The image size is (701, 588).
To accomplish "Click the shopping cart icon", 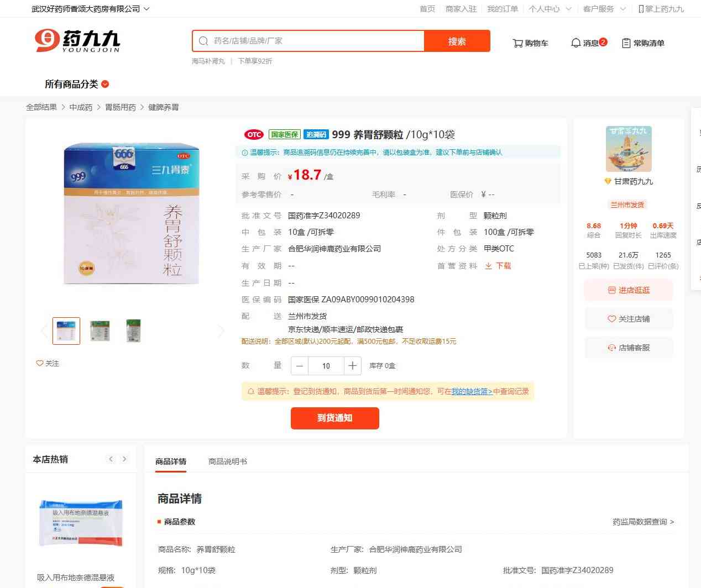I will tap(517, 43).
